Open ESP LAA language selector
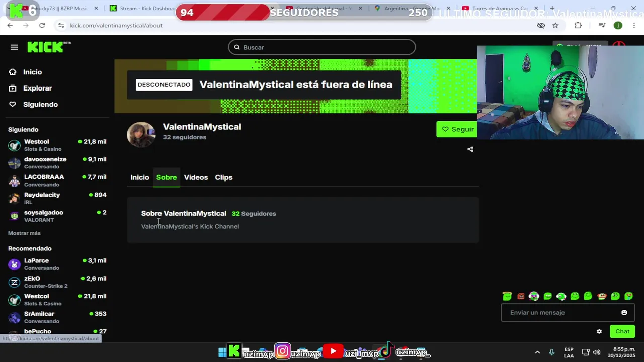 click(569, 352)
